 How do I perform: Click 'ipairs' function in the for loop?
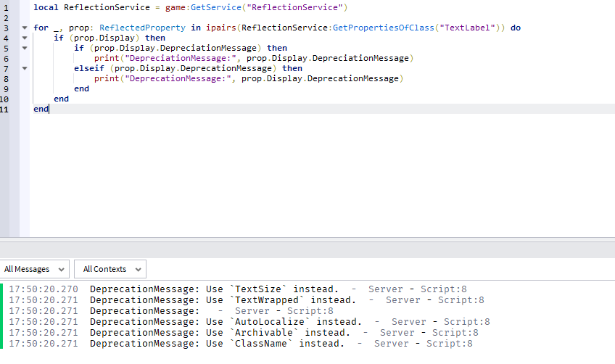(221, 28)
